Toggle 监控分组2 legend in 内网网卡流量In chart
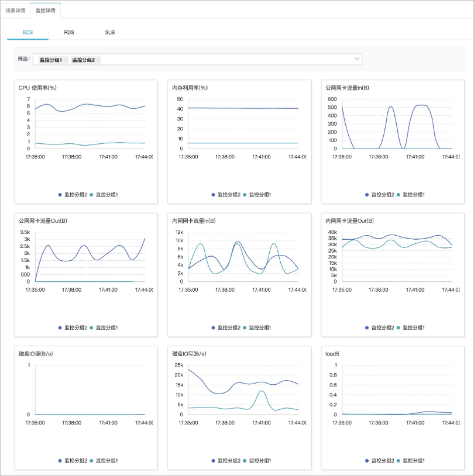This screenshot has height=476, width=474. (226, 327)
